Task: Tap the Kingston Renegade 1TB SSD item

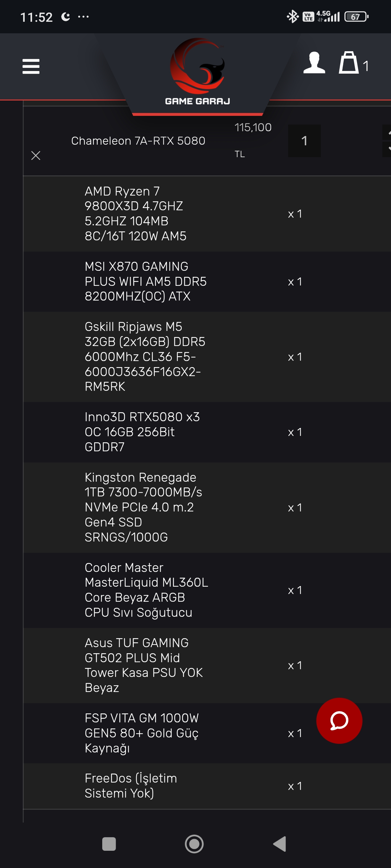Action: (x=143, y=507)
